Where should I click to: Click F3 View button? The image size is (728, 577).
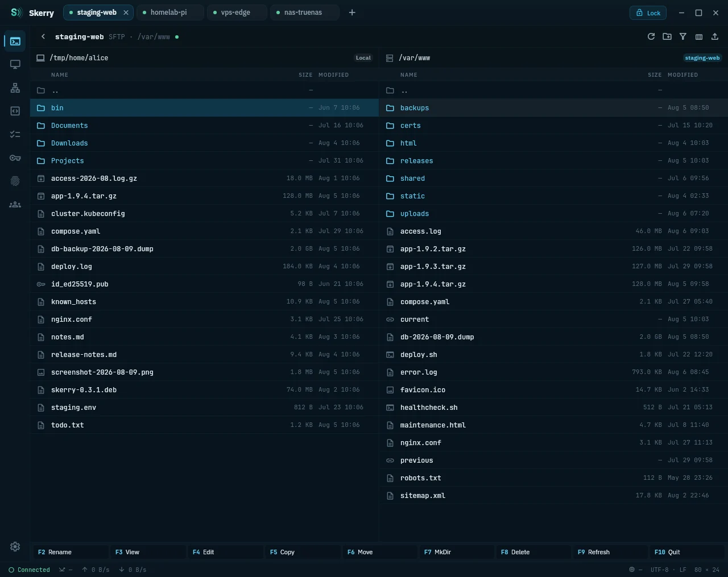coord(148,552)
